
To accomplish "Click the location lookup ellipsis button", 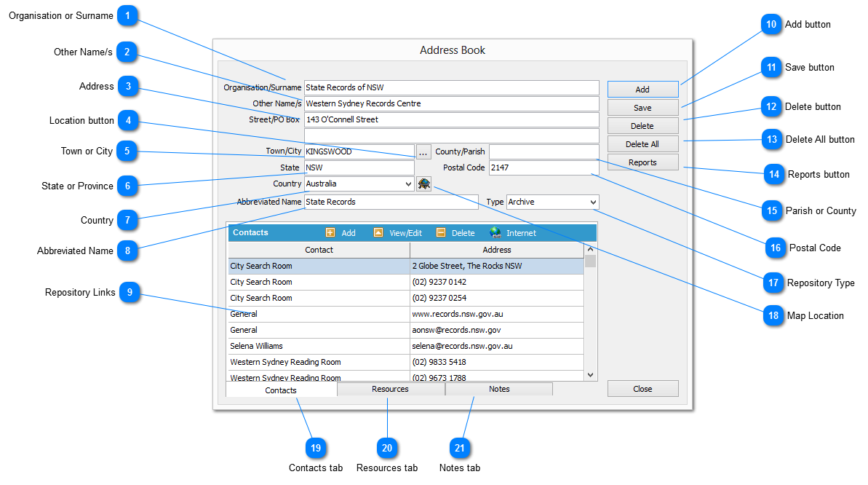I will (x=423, y=152).
